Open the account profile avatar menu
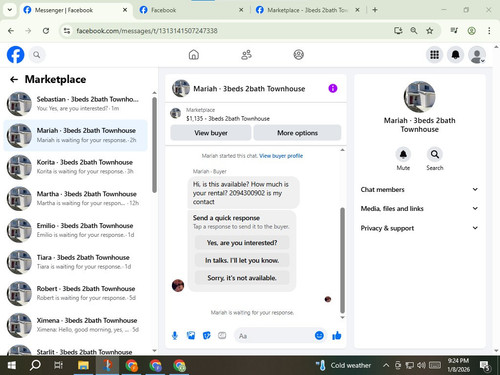Viewport: 500px width, 375px height. [x=477, y=55]
